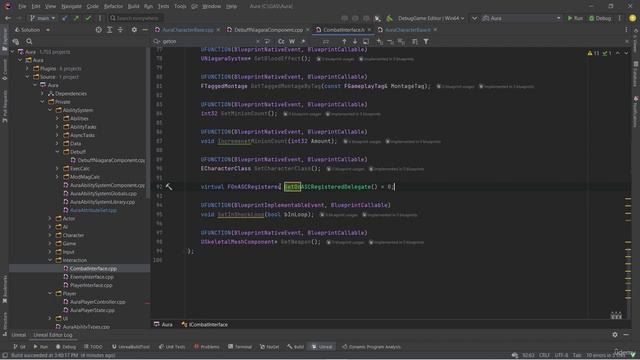Click the hammer gutter icon on line 92
The height and width of the screenshot is (360, 640).
pos(169,187)
